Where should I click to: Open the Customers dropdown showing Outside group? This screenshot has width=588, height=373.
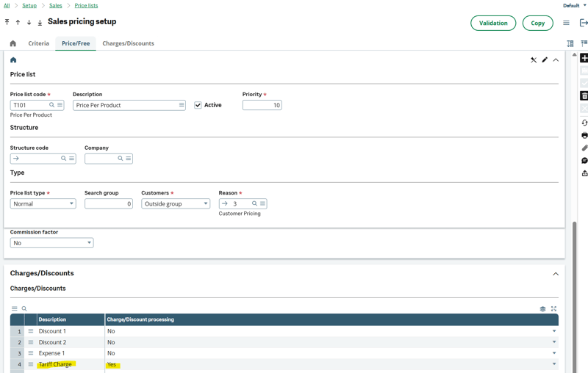pos(176,204)
